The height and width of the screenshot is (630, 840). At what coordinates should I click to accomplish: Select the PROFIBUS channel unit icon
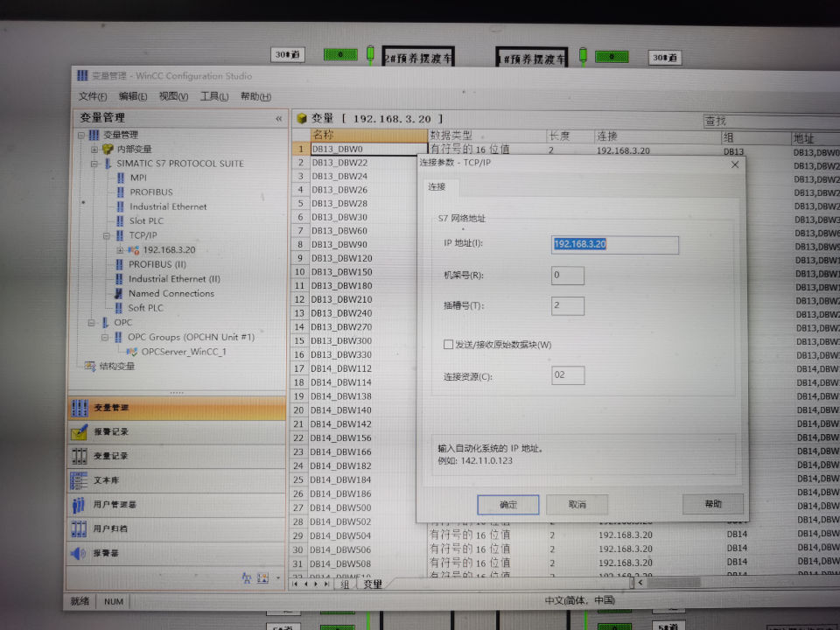[x=121, y=192]
